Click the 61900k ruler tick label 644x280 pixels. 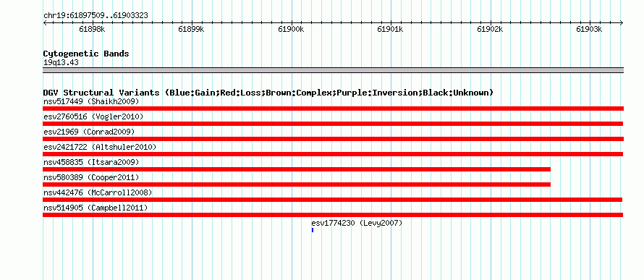[291, 30]
